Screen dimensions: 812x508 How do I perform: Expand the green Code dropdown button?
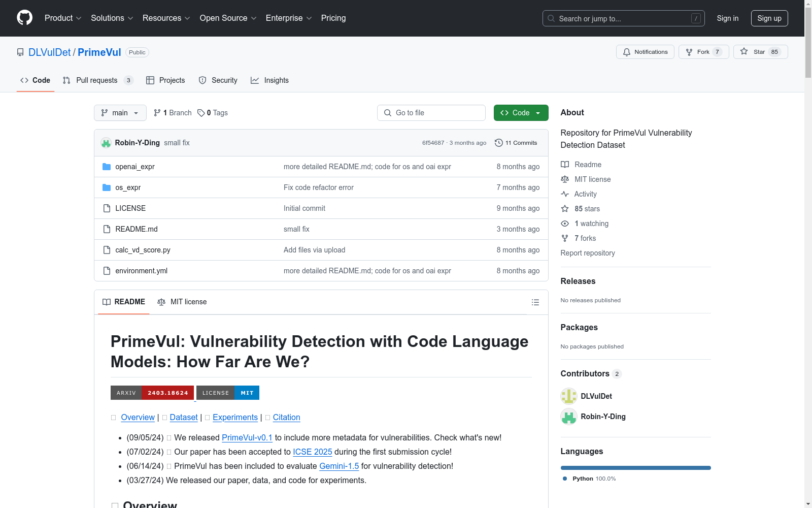[521, 113]
